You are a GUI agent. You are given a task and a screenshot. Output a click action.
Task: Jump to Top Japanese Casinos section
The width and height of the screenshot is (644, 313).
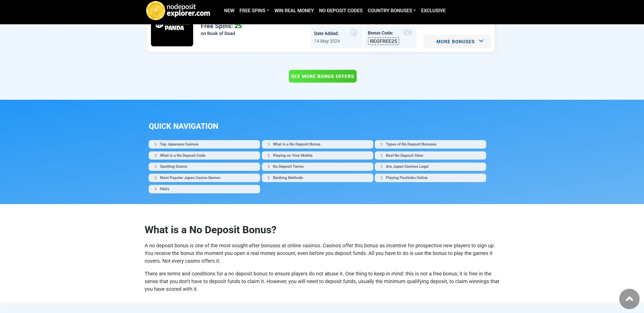click(204, 144)
